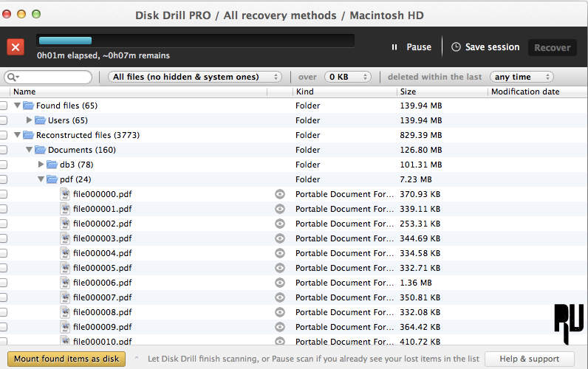Open the '0 KB' size filter dropdown
Viewport: 588px width, 369px height.
[348, 77]
